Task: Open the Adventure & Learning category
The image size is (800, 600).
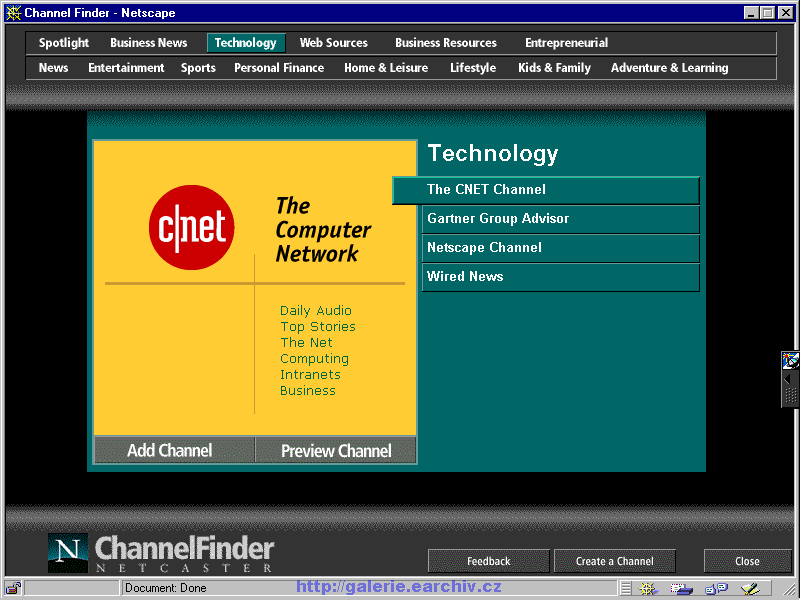Action: point(669,68)
